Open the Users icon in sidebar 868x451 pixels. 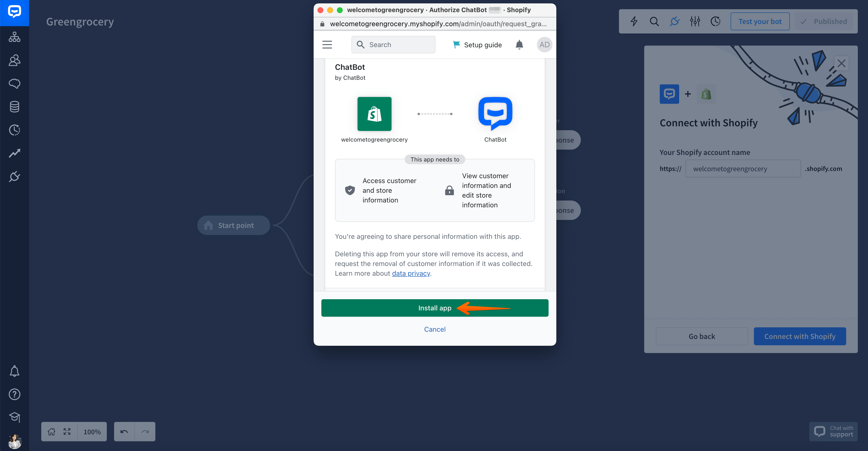coord(15,60)
